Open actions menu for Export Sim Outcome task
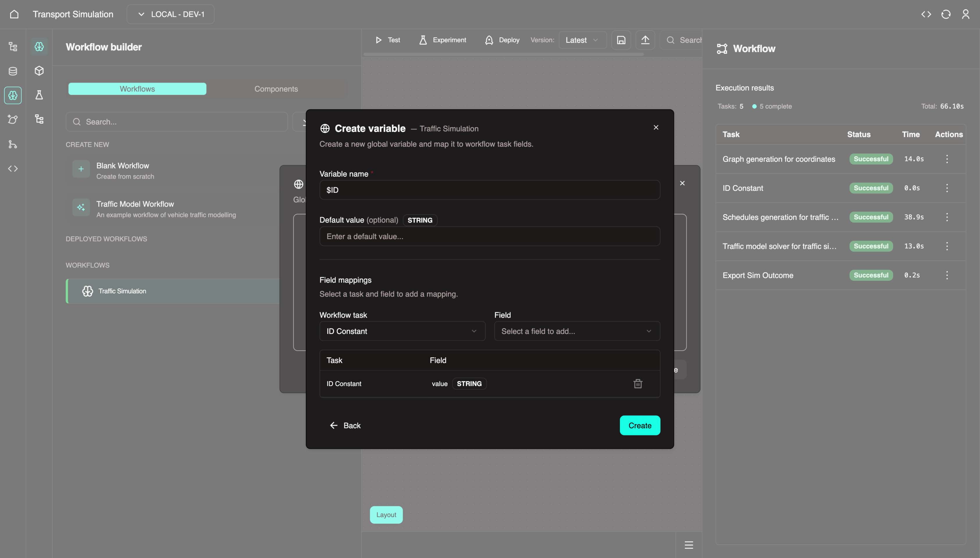The width and height of the screenshot is (980, 558). coord(947,275)
